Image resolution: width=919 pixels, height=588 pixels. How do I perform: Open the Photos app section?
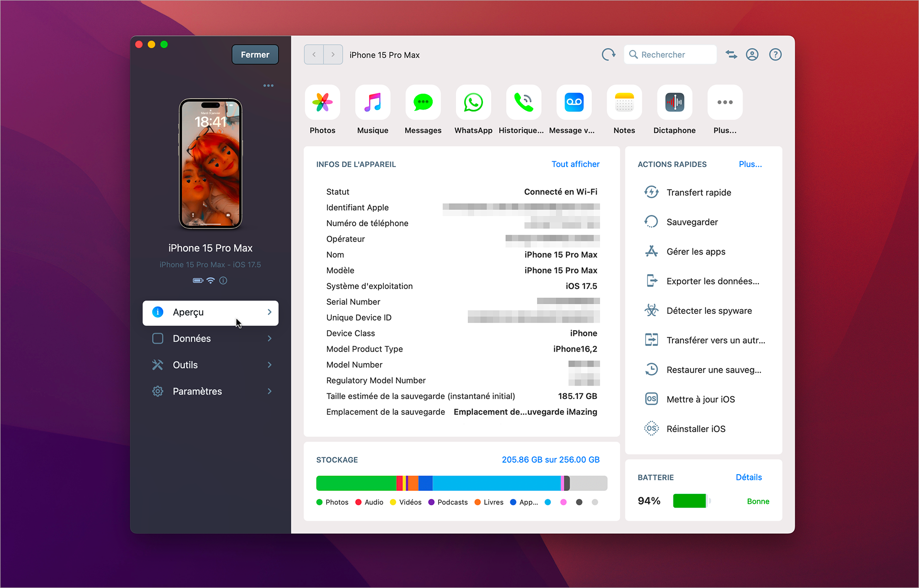pyautogui.click(x=322, y=102)
